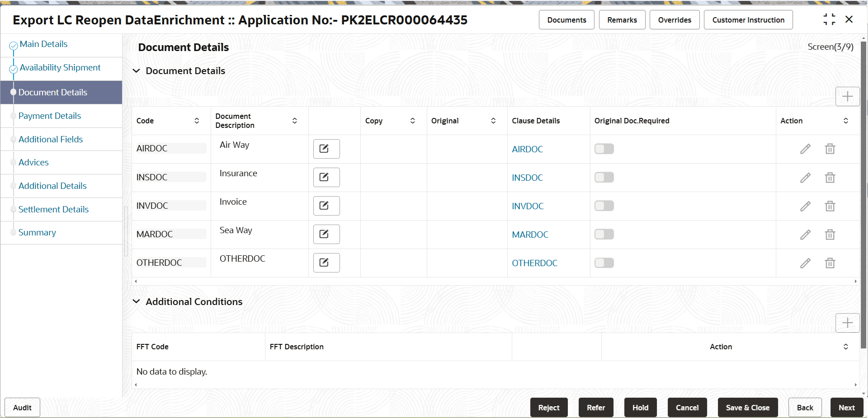868x418 pixels.
Task: Collapse the Additional Conditions section
Action: (x=136, y=302)
